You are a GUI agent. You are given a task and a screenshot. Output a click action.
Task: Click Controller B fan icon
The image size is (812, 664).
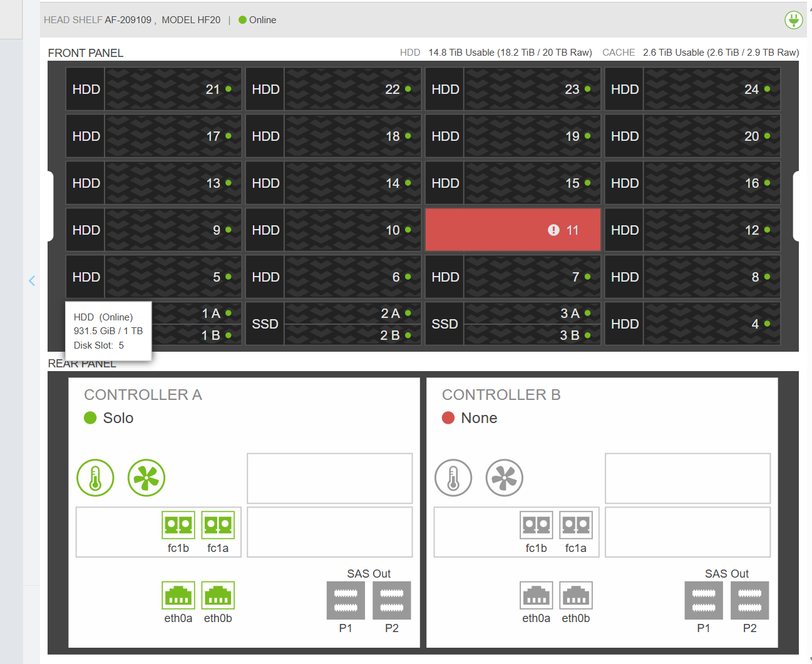[504, 478]
